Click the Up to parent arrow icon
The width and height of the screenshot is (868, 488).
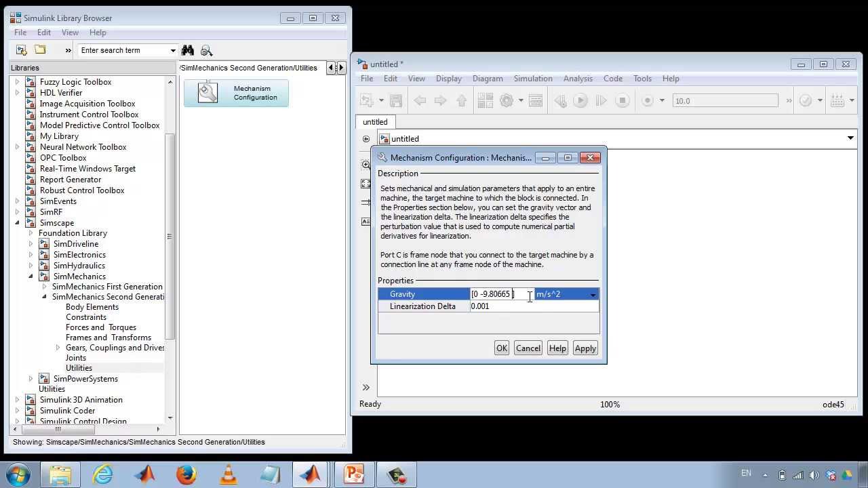(x=462, y=100)
